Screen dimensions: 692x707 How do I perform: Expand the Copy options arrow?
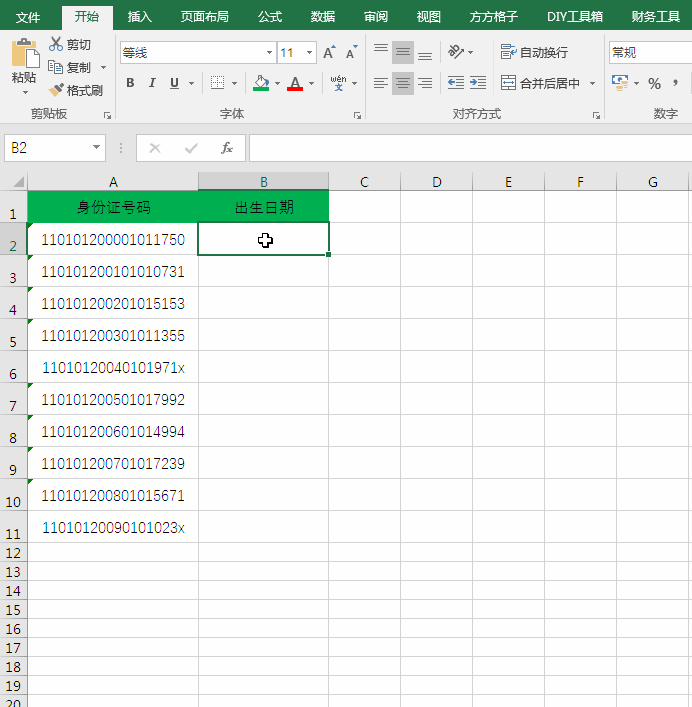(x=104, y=68)
